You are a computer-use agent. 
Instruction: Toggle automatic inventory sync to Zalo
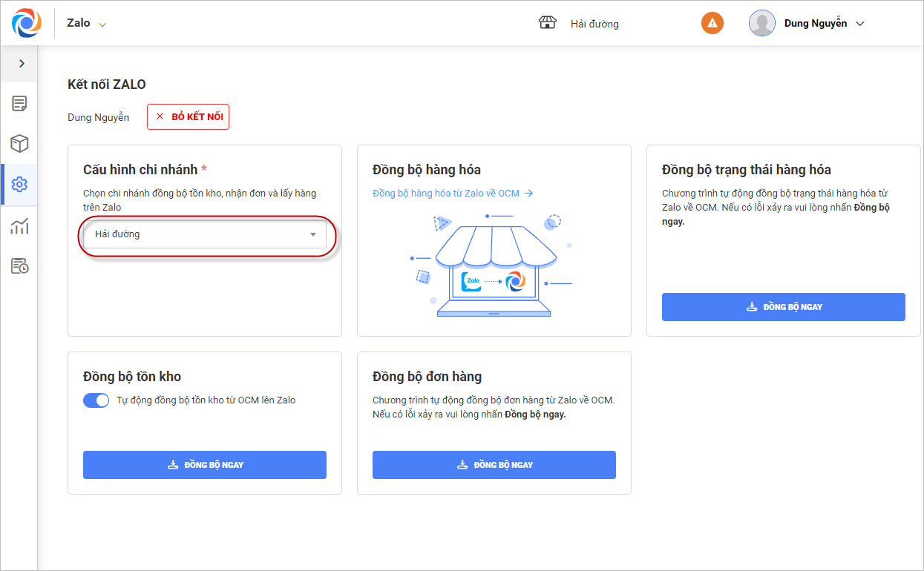[x=96, y=400]
